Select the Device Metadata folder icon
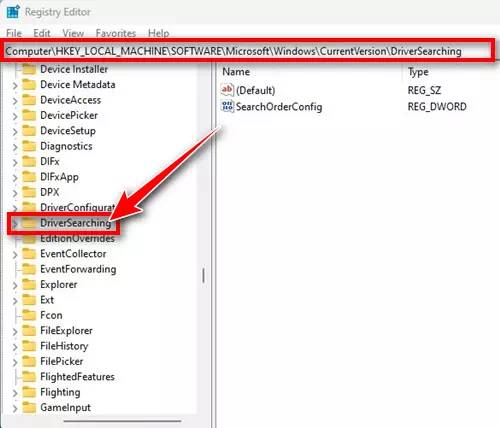Screen dimensions: 500x428 click(x=29, y=85)
